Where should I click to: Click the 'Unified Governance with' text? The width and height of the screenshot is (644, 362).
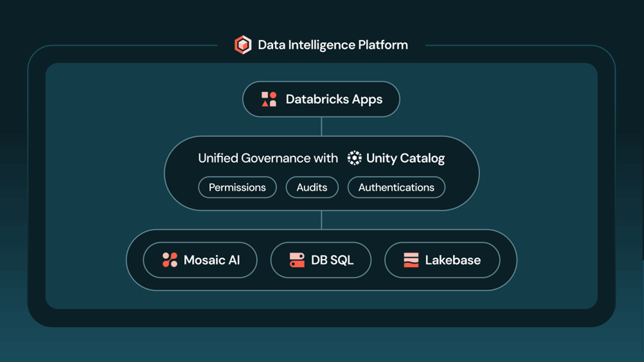[x=268, y=158]
